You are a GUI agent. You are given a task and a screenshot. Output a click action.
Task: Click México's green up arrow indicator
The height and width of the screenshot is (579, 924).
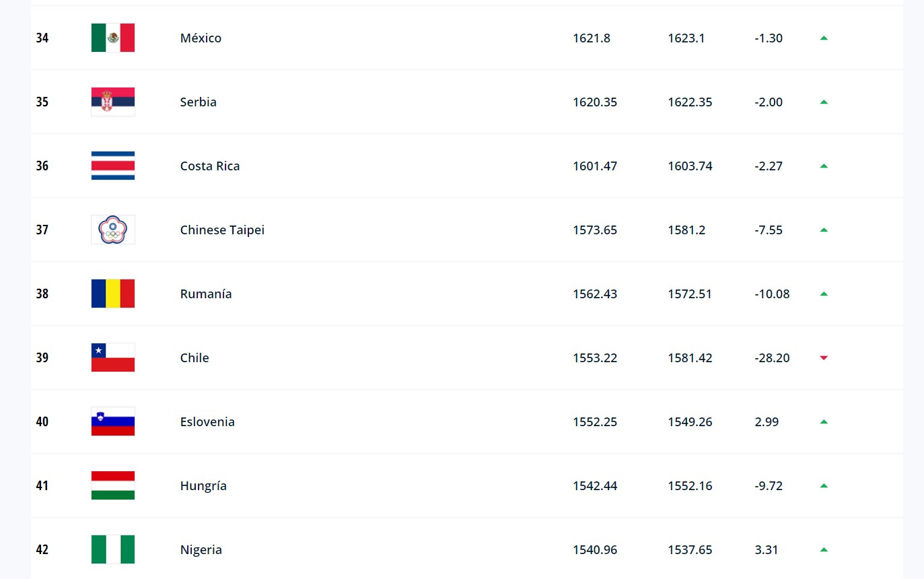coord(824,38)
